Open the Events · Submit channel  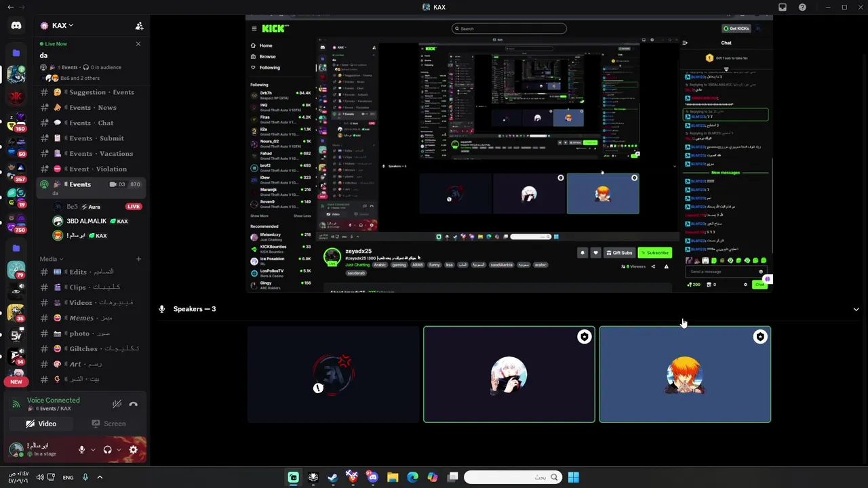(90, 138)
